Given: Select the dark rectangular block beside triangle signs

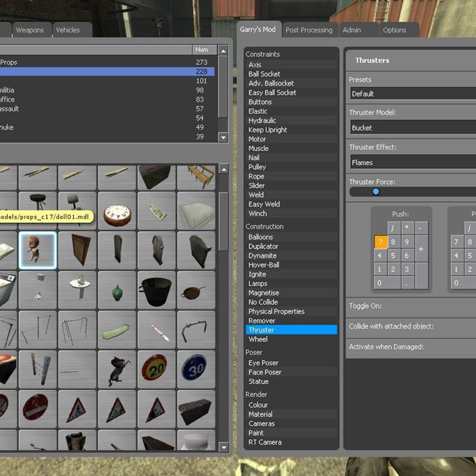Looking at the screenshot, I should [x=196, y=409].
